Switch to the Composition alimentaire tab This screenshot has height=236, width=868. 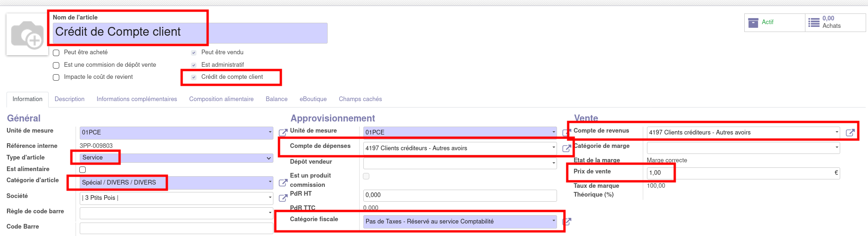coord(221,99)
